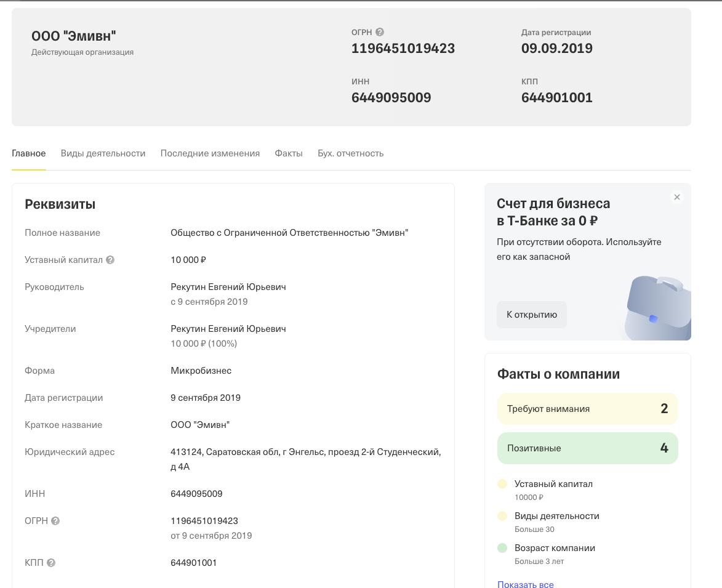The image size is (722, 588).
Task: Click the help icon next to ОГРН header
Action: [x=379, y=32]
